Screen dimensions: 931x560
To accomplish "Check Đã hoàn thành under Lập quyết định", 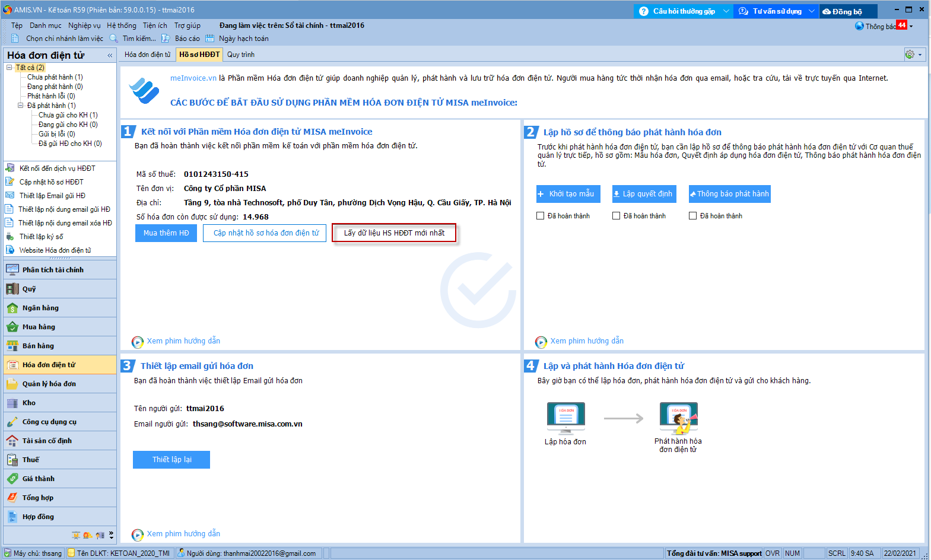I will [617, 216].
